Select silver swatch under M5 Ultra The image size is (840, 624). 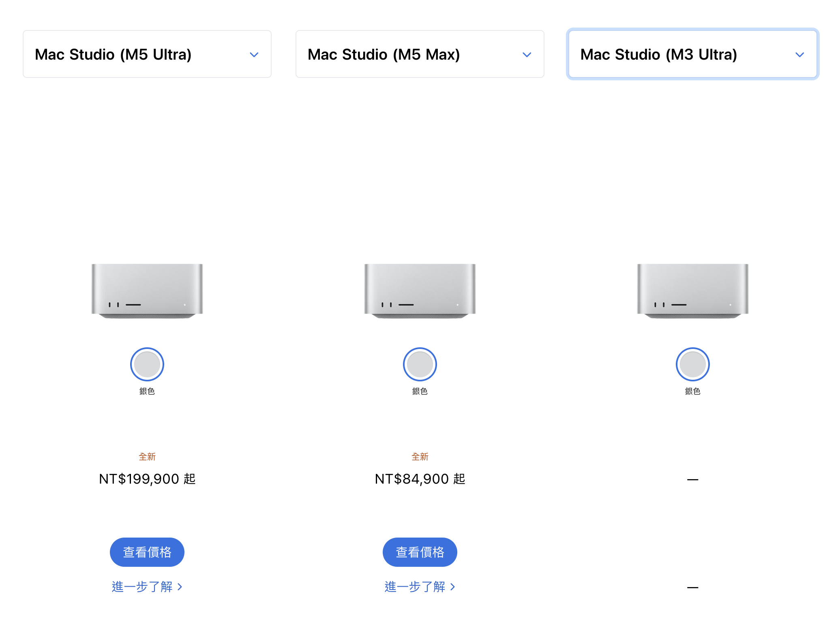(147, 364)
